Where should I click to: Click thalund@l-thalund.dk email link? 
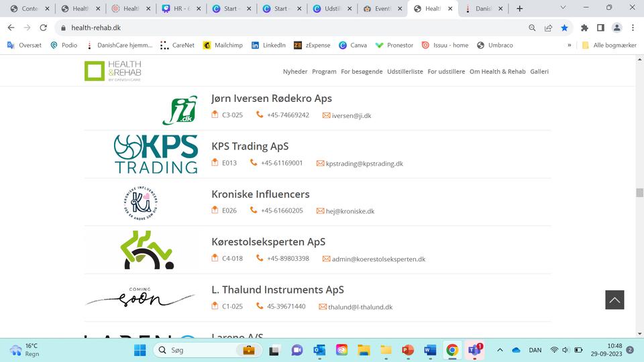tap(360, 307)
